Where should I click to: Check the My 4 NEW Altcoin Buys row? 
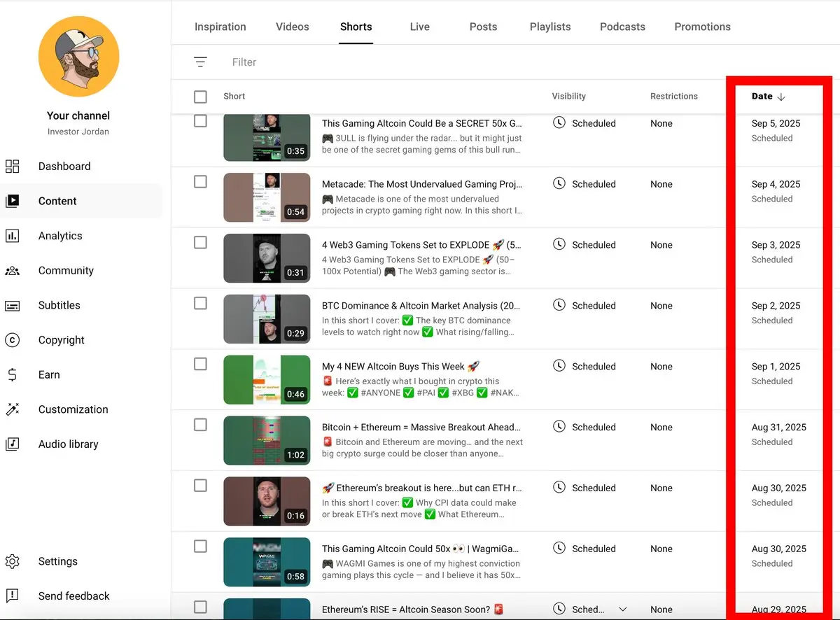200,364
